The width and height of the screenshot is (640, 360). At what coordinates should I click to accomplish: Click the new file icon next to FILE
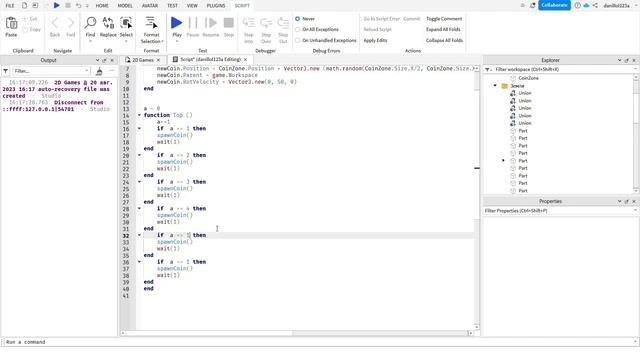24,5
